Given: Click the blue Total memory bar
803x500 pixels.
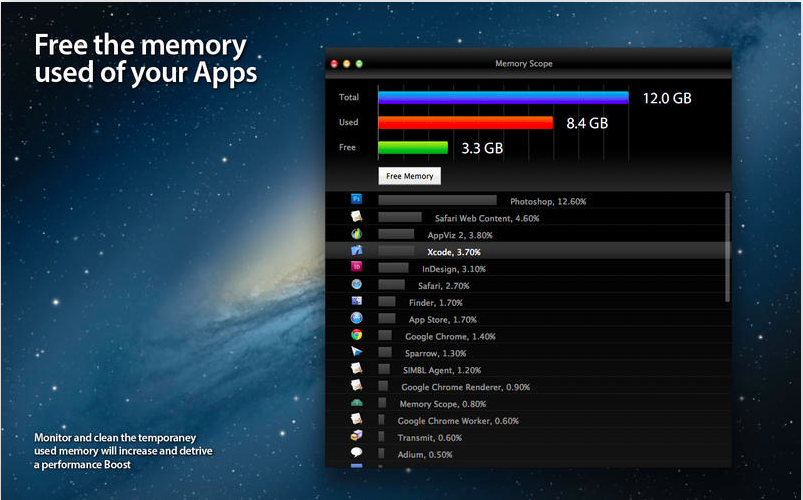Looking at the screenshot, I should (503, 98).
